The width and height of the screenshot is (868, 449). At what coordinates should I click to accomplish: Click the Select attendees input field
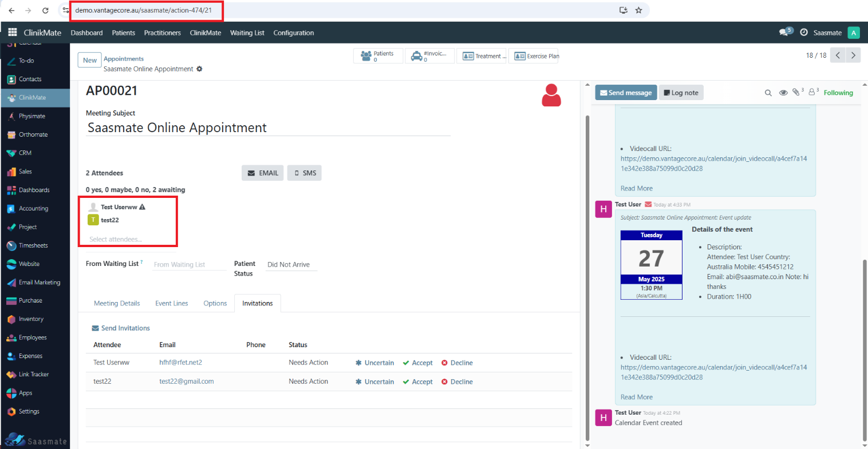point(126,240)
